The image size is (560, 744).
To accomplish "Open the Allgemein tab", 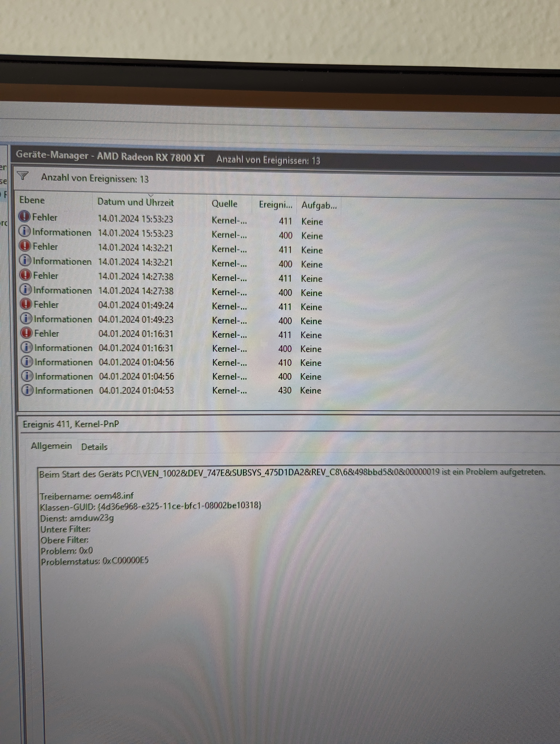I will [x=51, y=446].
